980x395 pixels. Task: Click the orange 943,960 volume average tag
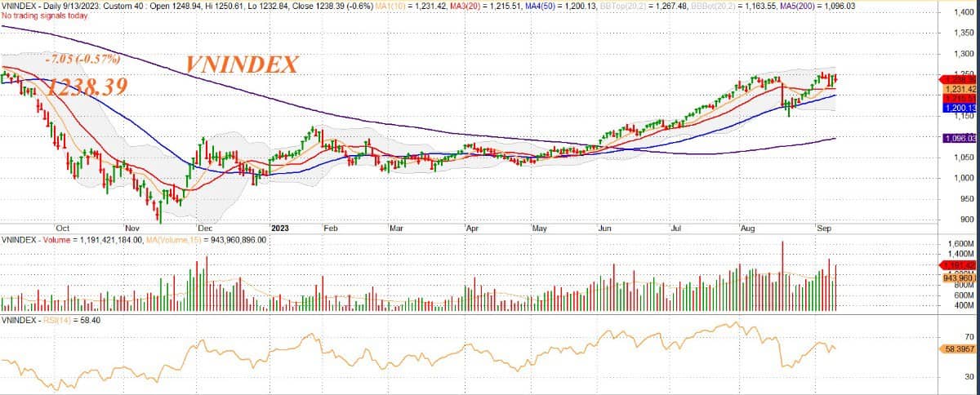tap(960, 277)
